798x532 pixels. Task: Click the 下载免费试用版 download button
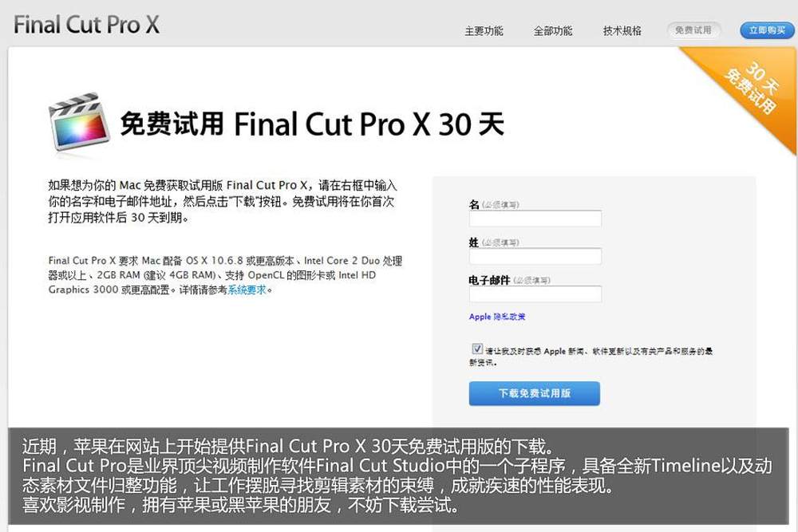[x=535, y=393]
